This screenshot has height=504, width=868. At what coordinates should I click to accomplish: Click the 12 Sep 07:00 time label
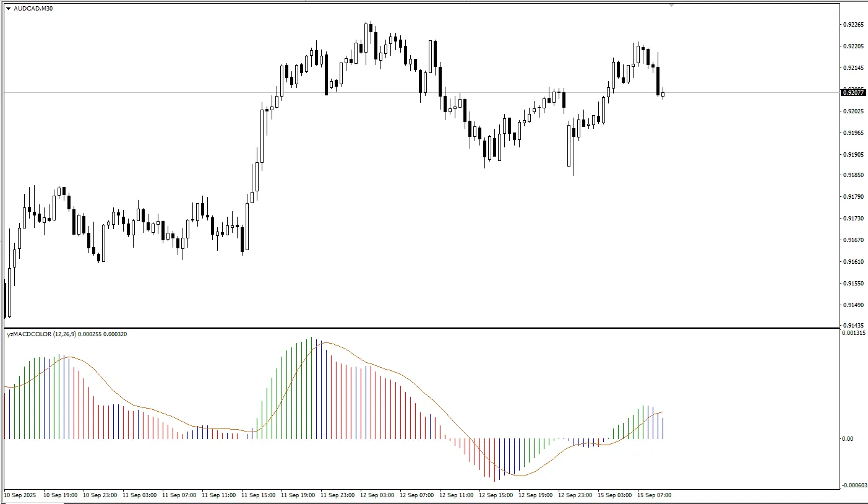(417, 495)
